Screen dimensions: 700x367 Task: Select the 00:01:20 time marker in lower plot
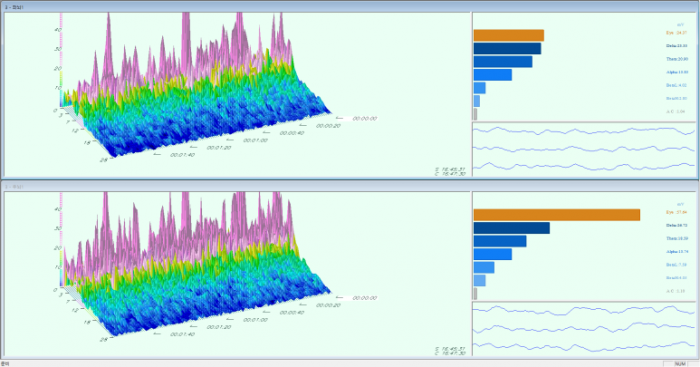click(x=218, y=327)
